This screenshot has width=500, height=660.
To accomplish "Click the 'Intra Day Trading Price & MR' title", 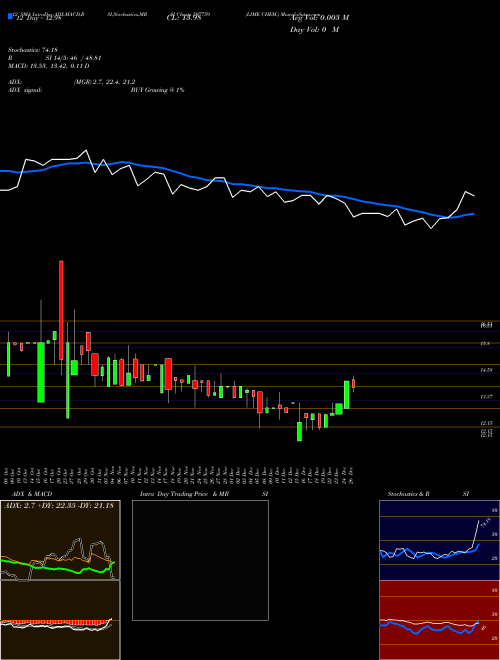I will click(x=185, y=494).
